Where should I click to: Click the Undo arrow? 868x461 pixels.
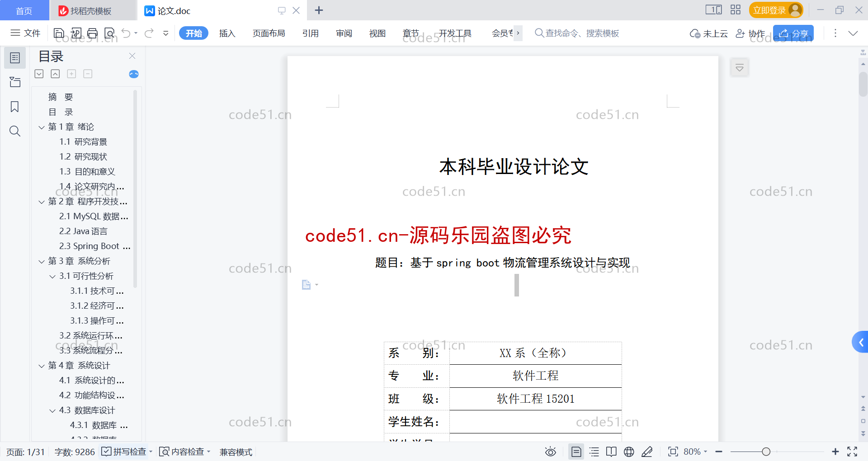(126, 33)
